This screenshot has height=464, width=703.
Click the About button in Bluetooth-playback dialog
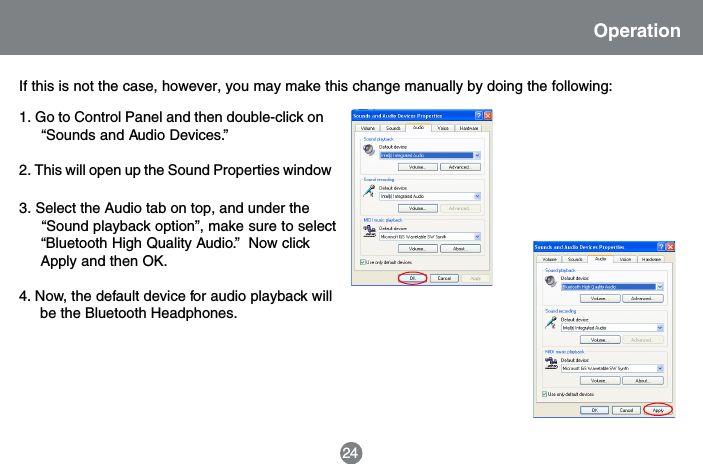pos(642,381)
